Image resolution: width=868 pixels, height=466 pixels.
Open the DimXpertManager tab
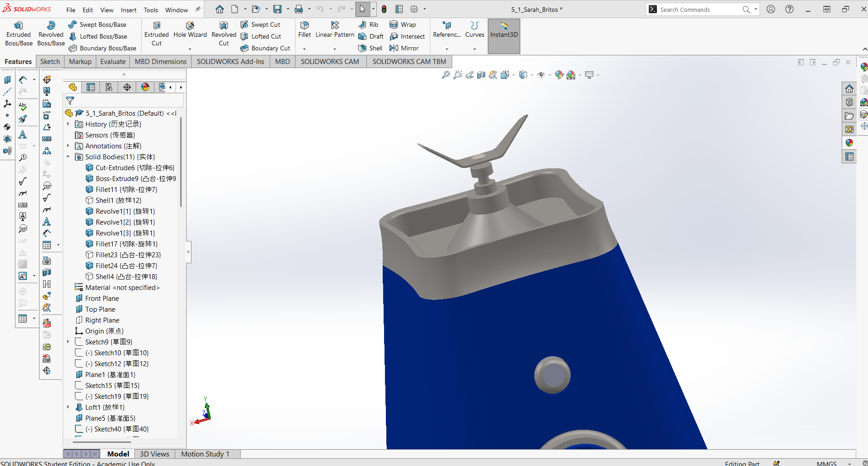(127, 87)
